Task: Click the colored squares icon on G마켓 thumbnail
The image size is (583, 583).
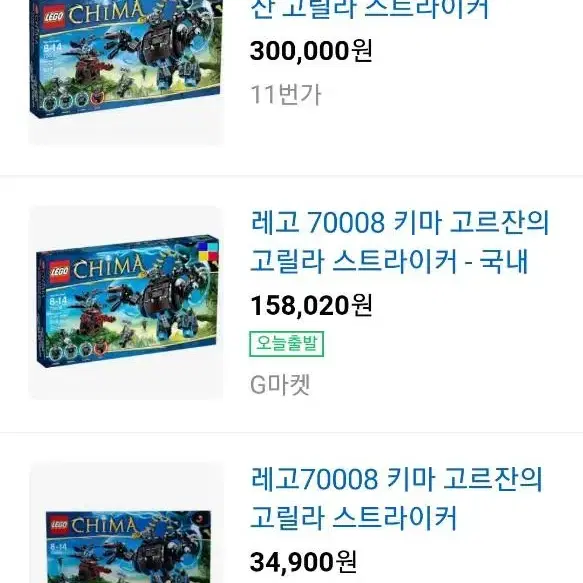Action: (208, 252)
